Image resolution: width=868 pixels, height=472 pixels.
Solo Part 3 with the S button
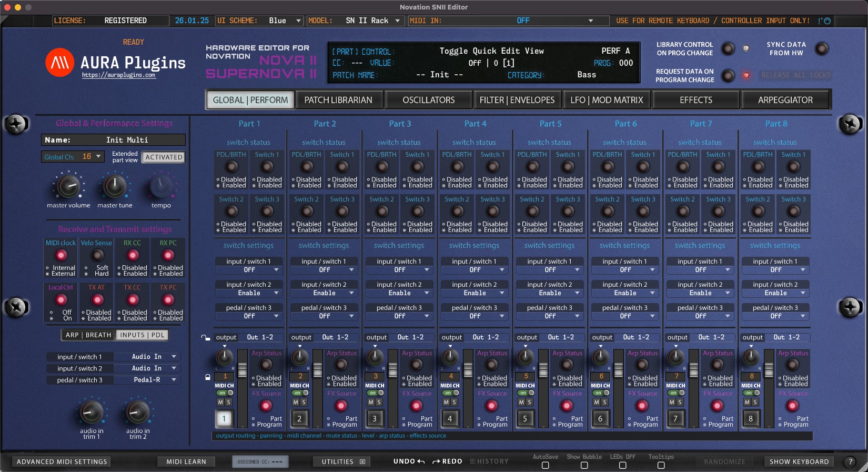tap(379, 402)
